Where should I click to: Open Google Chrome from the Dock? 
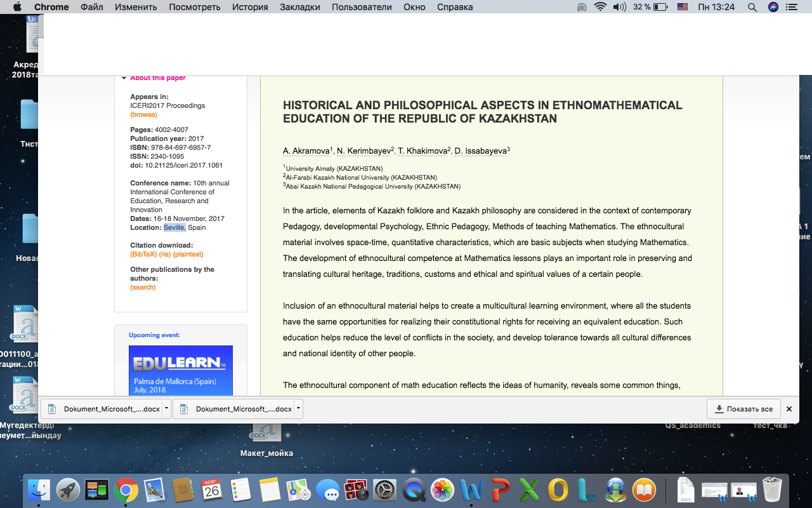click(126, 490)
